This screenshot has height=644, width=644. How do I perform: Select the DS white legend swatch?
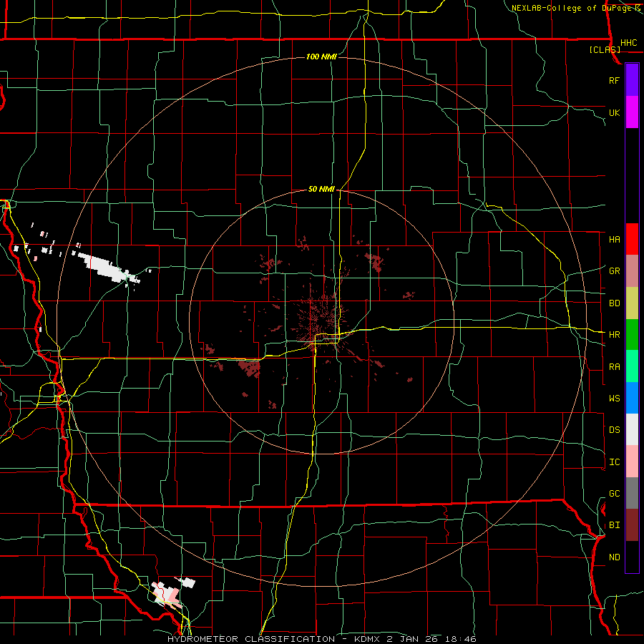click(632, 429)
